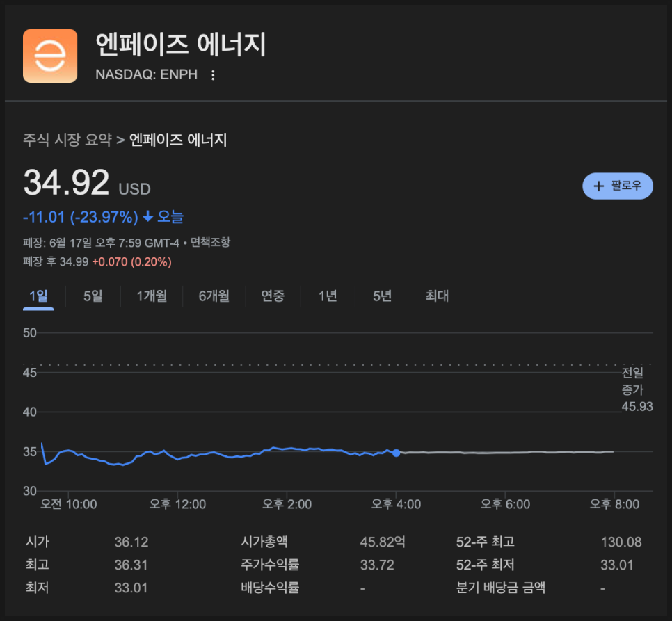Select the 1일 tab
Screen dimensions: 672x621
click(x=38, y=296)
